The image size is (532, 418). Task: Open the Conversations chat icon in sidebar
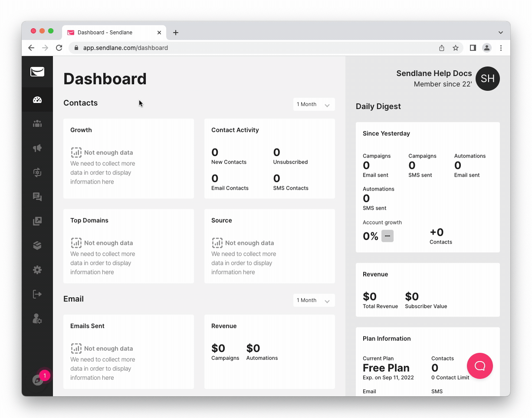[37, 197]
